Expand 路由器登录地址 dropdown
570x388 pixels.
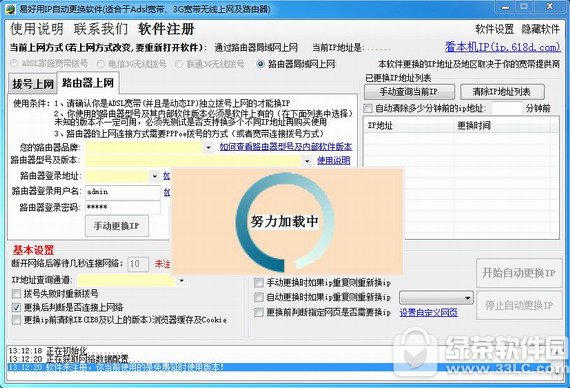point(154,176)
